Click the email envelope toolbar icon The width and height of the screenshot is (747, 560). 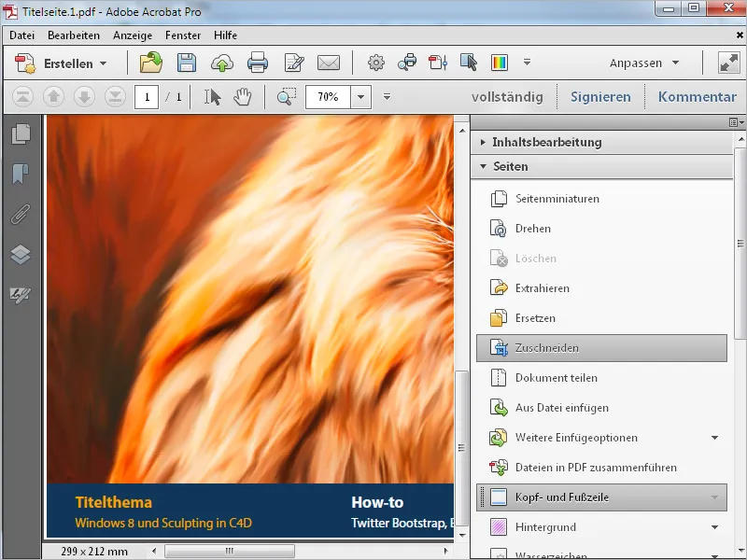pyautogui.click(x=329, y=63)
